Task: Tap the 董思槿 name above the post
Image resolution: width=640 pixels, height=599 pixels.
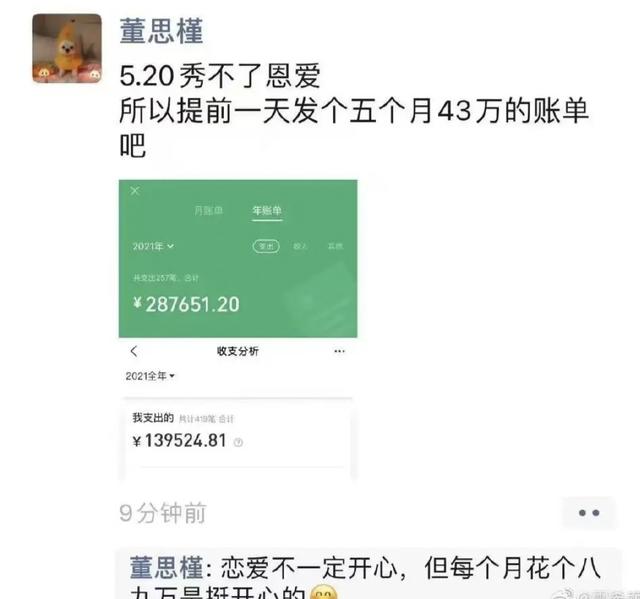Action: point(162,31)
